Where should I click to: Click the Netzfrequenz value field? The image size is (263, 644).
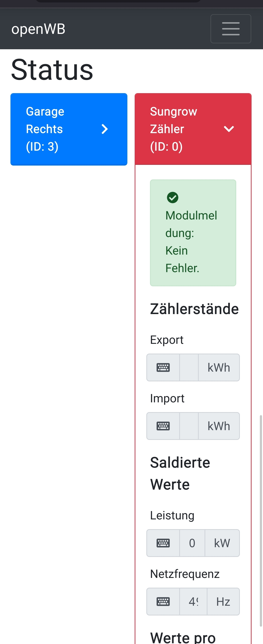click(x=193, y=602)
